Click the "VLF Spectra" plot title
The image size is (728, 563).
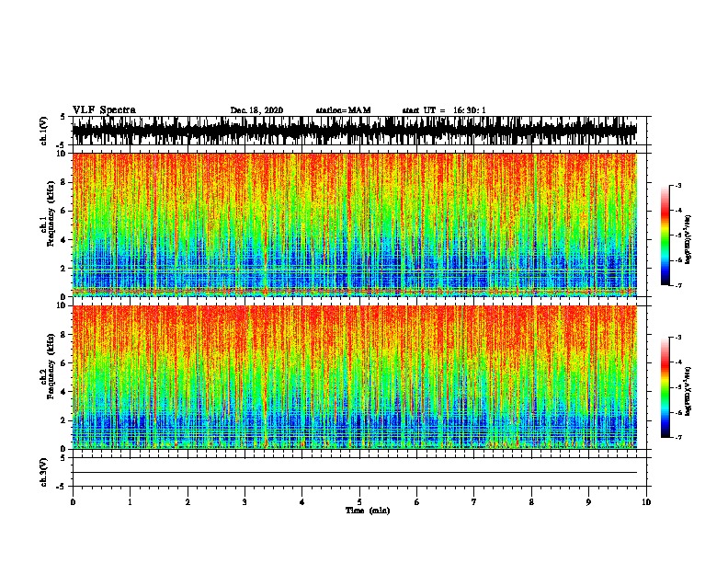[x=104, y=110]
